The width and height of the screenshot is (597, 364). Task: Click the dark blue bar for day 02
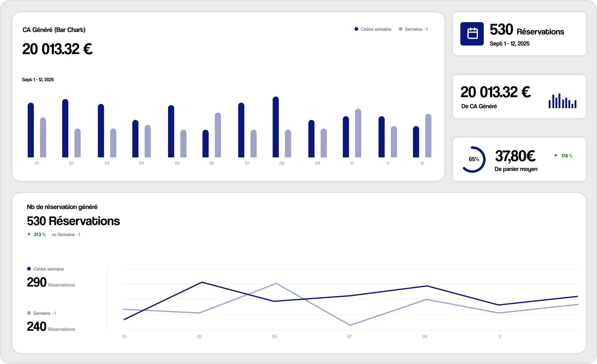pos(65,128)
